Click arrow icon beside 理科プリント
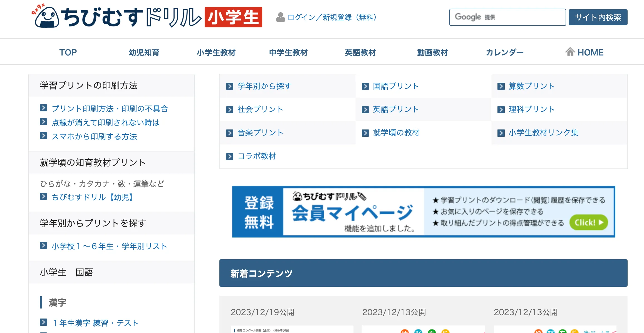The height and width of the screenshot is (333, 644). coord(501,110)
